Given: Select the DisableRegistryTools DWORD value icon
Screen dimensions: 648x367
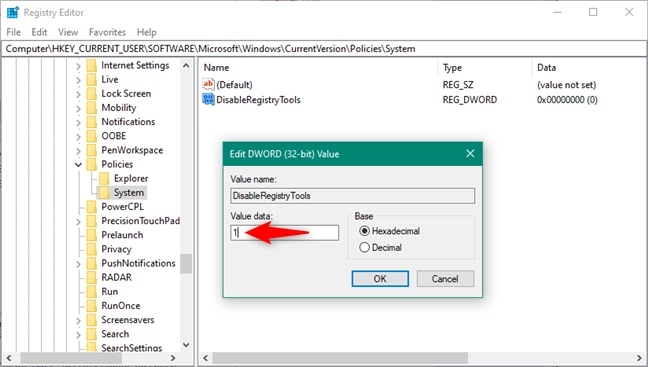Looking at the screenshot, I should (208, 99).
